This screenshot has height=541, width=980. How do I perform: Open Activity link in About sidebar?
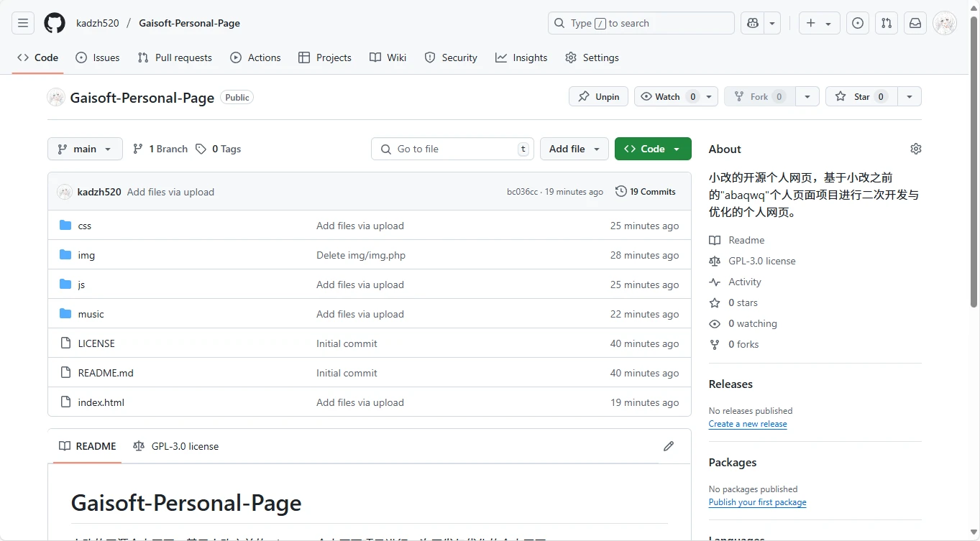coord(735,282)
